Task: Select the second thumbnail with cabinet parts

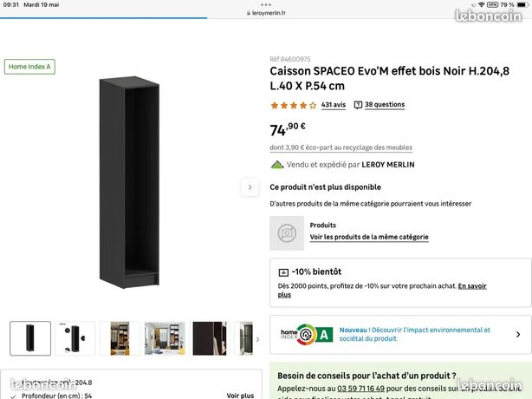Action: coord(75,338)
